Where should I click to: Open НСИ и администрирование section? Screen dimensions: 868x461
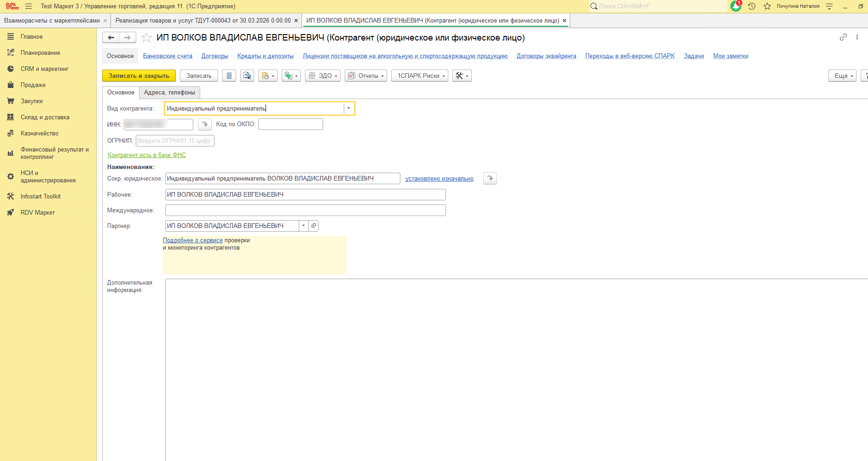[x=48, y=177]
